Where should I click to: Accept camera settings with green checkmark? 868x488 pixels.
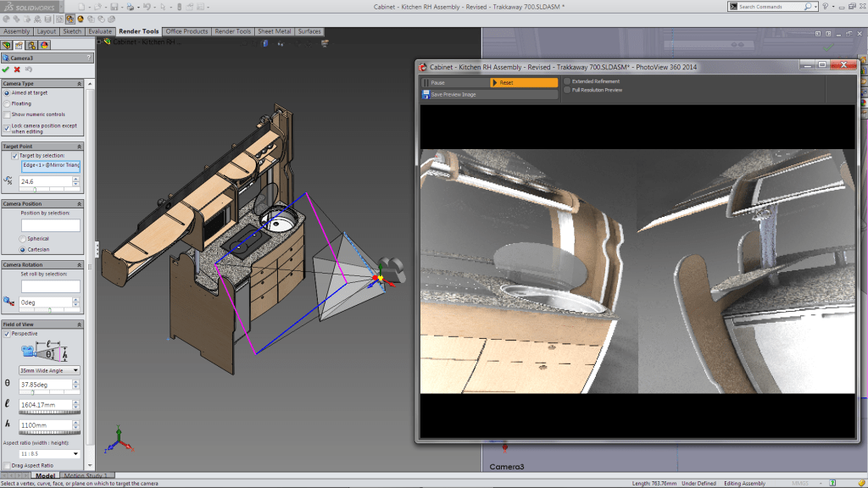6,69
